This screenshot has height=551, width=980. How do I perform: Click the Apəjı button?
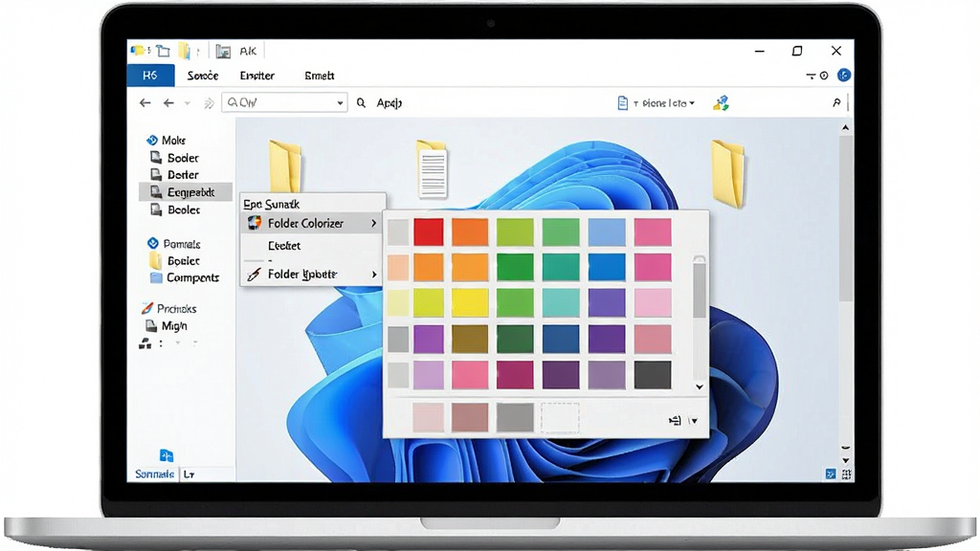click(x=389, y=103)
